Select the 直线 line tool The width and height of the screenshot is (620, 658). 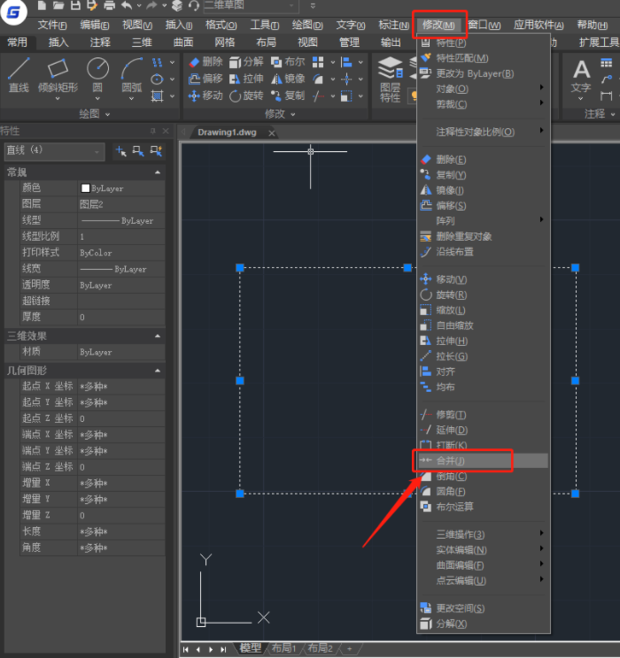click(18, 75)
